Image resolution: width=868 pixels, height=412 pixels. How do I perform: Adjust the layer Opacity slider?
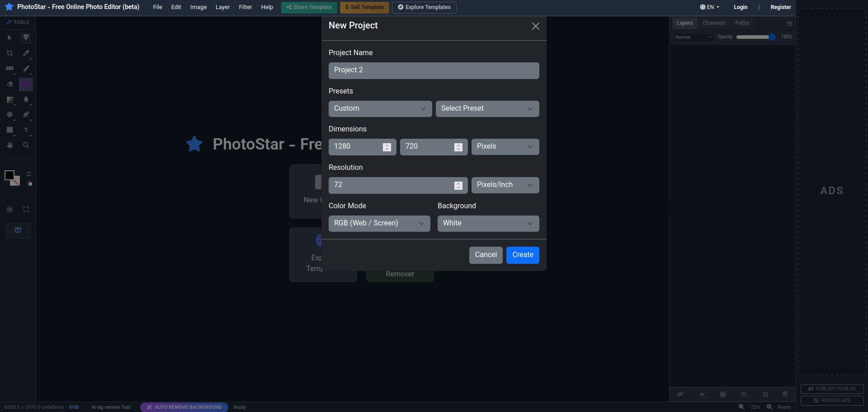(756, 37)
